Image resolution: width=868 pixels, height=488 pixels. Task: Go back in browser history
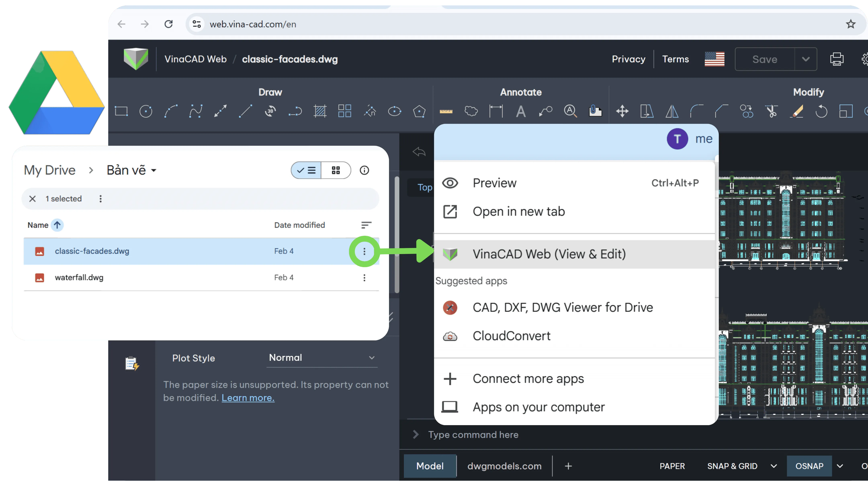click(x=121, y=24)
